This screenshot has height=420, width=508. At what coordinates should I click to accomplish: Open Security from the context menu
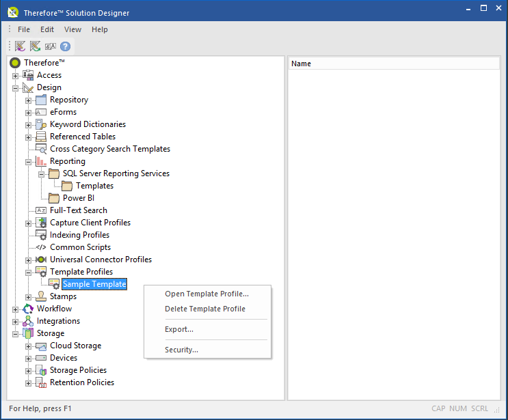coord(181,350)
